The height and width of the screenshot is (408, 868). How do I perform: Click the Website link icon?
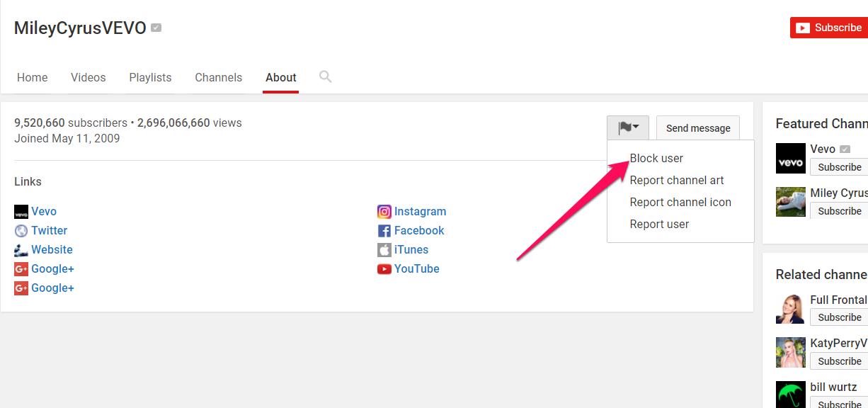(x=21, y=250)
